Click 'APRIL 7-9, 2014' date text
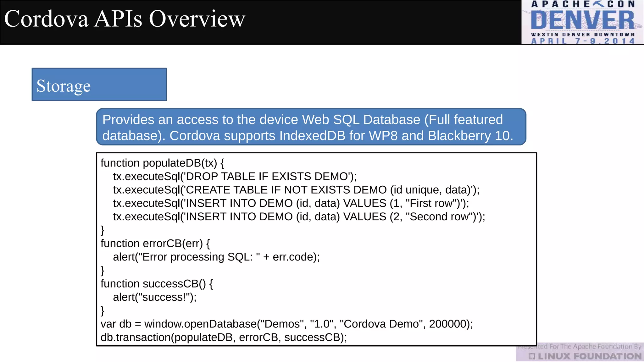This screenshot has width=644, height=362. (x=583, y=41)
